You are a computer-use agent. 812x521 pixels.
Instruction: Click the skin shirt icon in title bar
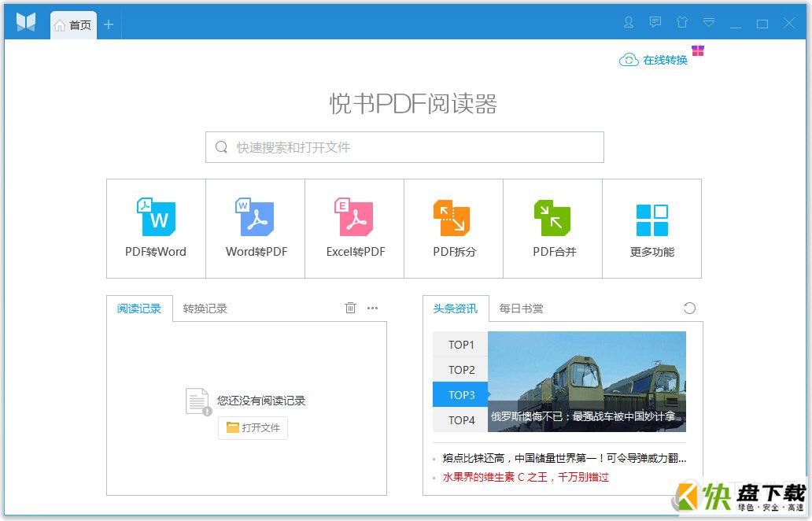(682, 22)
